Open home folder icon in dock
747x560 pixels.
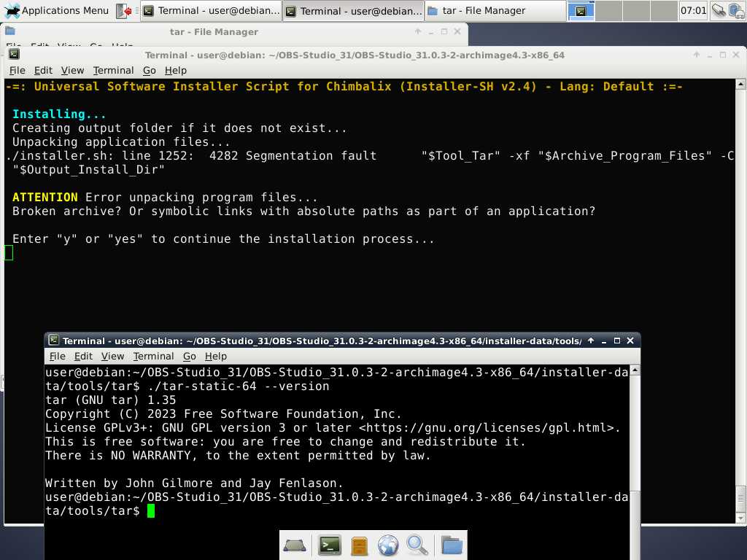452,545
